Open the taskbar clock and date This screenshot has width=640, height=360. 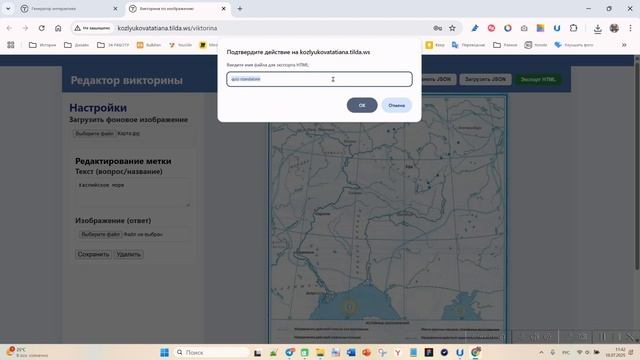[x=616, y=352]
